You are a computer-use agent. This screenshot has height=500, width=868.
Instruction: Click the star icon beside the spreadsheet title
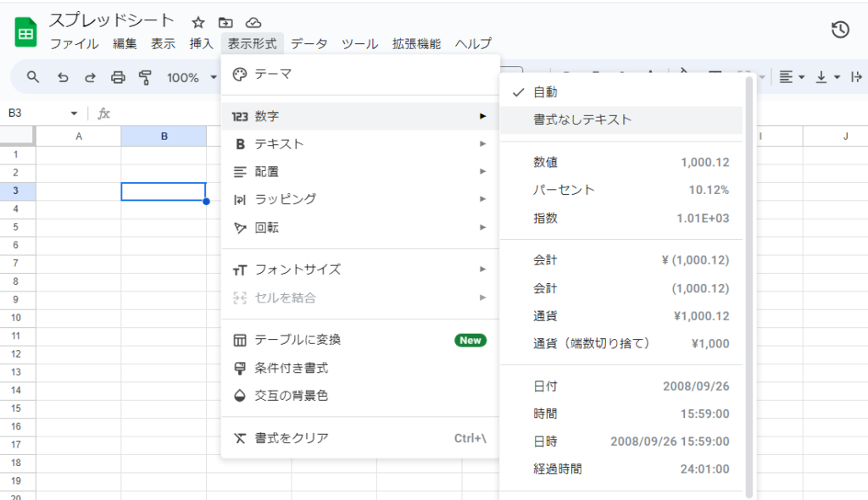pyautogui.click(x=198, y=23)
